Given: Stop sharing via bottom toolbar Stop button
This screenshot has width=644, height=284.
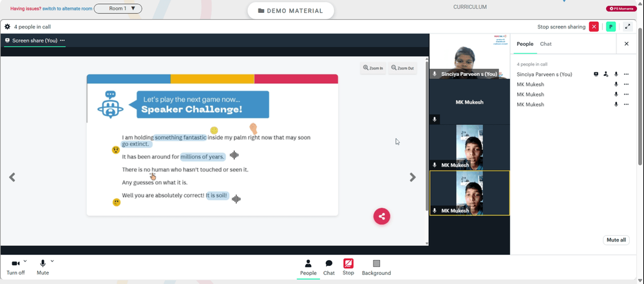Looking at the screenshot, I should [348, 267].
